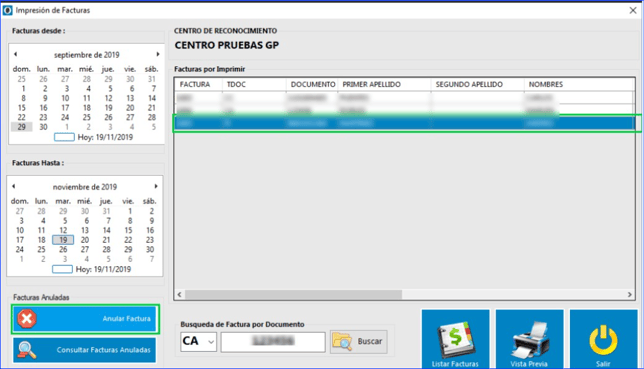Go to next month in Facturas desde calendar

click(158, 54)
